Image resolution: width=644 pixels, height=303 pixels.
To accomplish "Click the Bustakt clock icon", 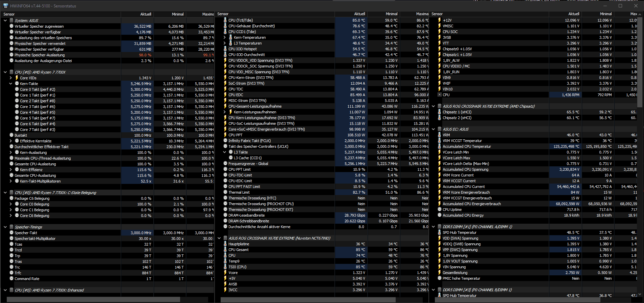I will (11, 135).
